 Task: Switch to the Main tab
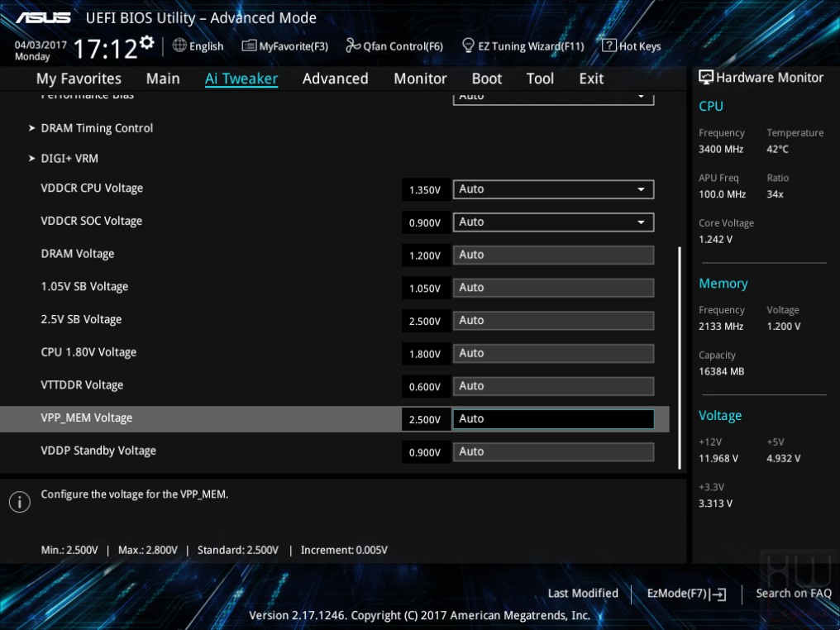163,79
